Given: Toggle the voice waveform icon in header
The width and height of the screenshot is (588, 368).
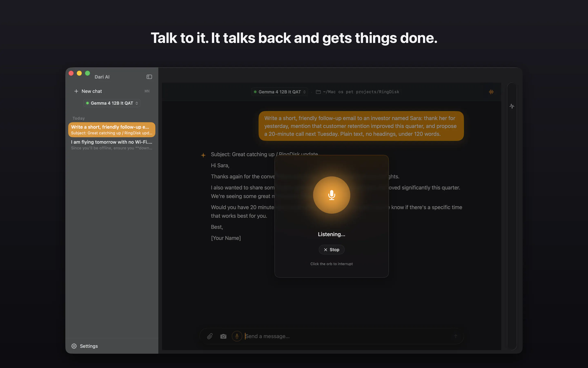Looking at the screenshot, I should (x=491, y=92).
